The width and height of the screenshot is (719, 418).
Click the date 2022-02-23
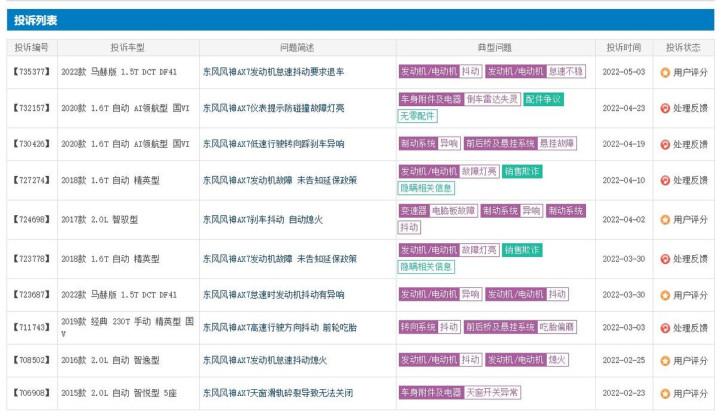pos(624,393)
